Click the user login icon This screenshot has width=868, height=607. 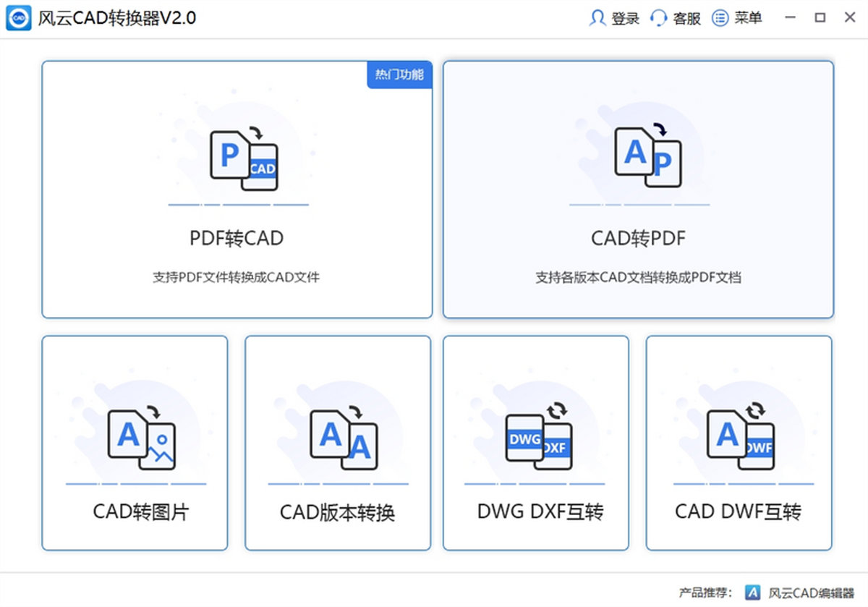click(597, 18)
